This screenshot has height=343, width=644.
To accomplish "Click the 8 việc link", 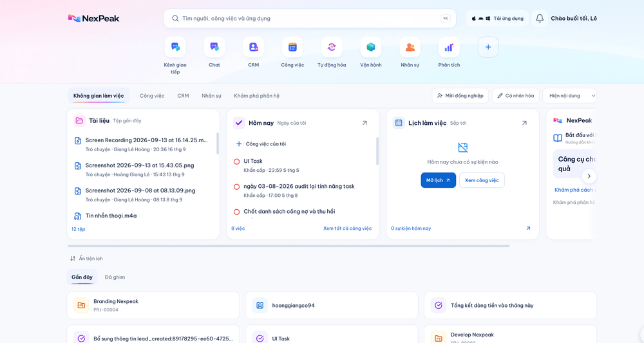I will coord(238,228).
